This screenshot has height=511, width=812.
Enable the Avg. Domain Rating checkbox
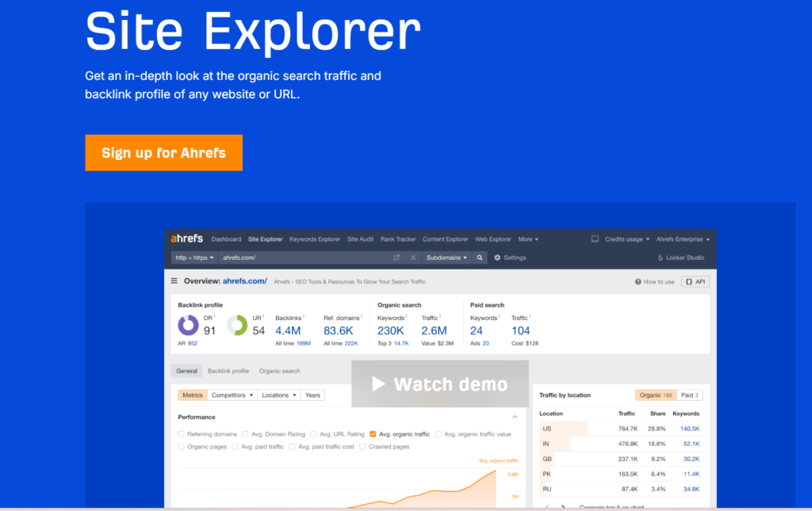(245, 434)
